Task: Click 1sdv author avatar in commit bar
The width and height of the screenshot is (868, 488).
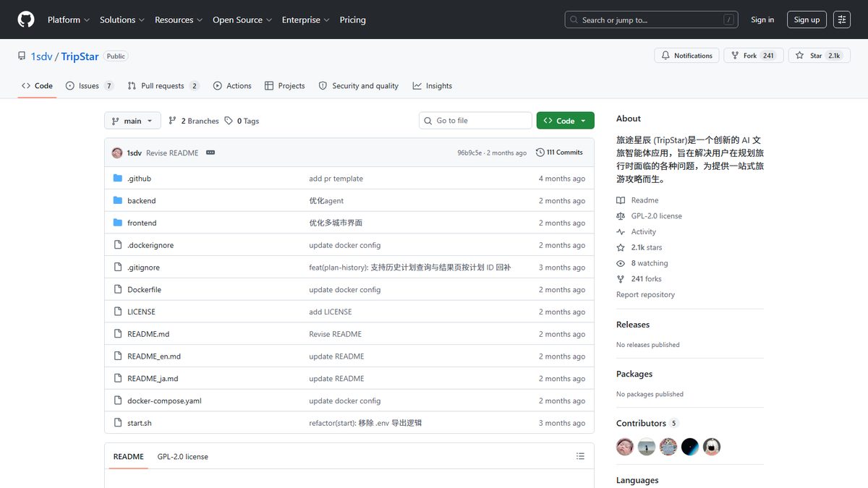Action: [x=117, y=153]
